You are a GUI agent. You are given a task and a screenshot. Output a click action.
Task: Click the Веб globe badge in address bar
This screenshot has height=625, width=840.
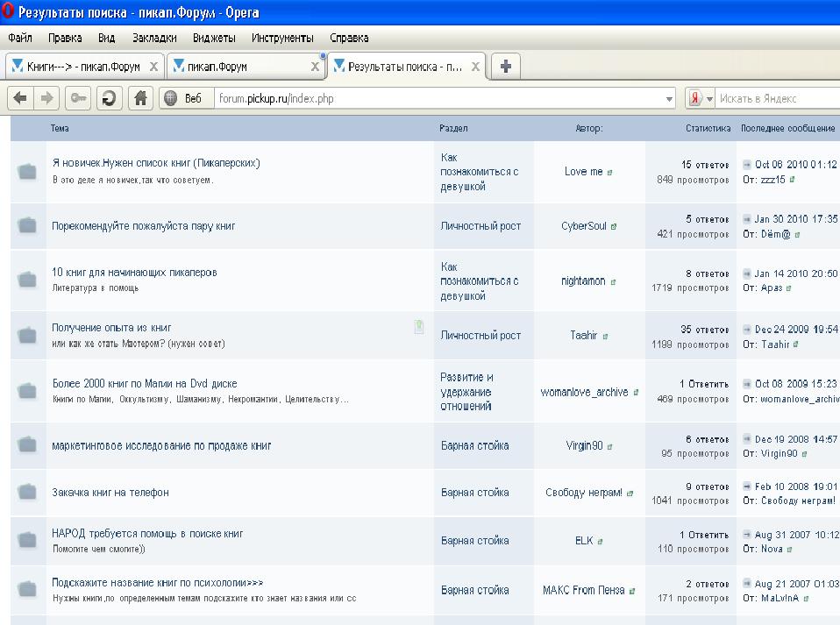point(185,99)
